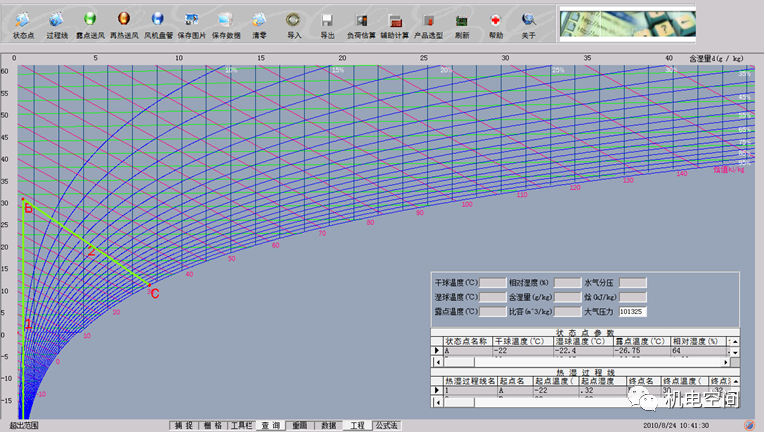Open 关于 about icon
The height and width of the screenshot is (433, 765).
coord(528,20)
